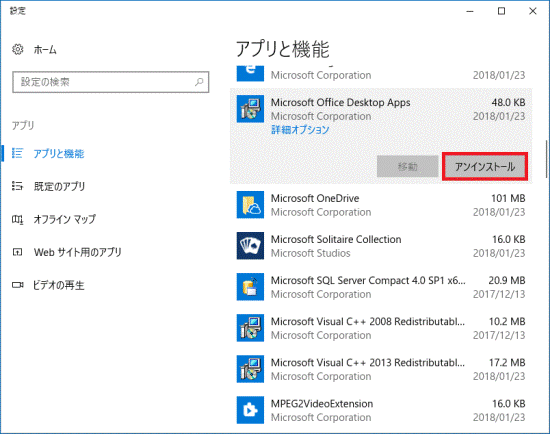
Task: Click the Microsoft Office Desktop Apps icon
Action: pos(250,109)
